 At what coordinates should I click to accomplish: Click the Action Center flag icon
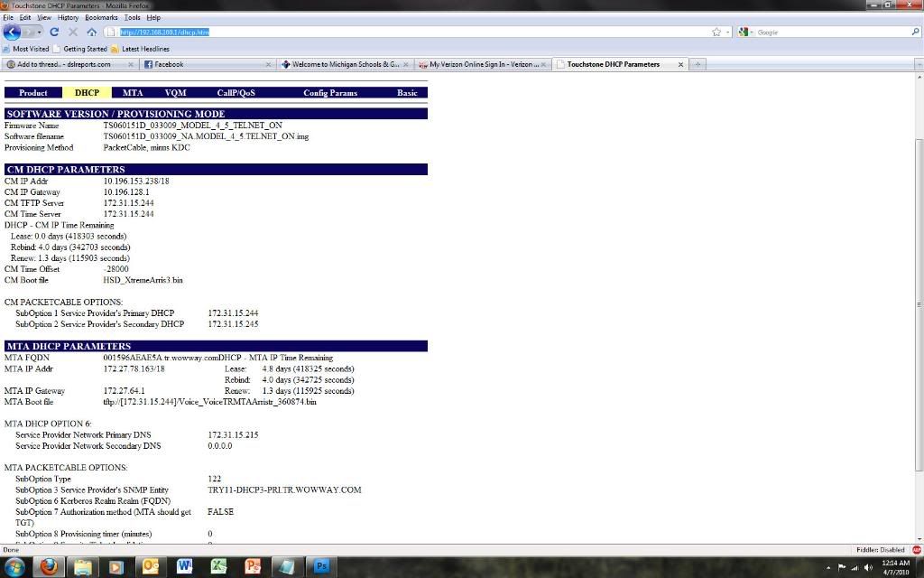(x=842, y=567)
